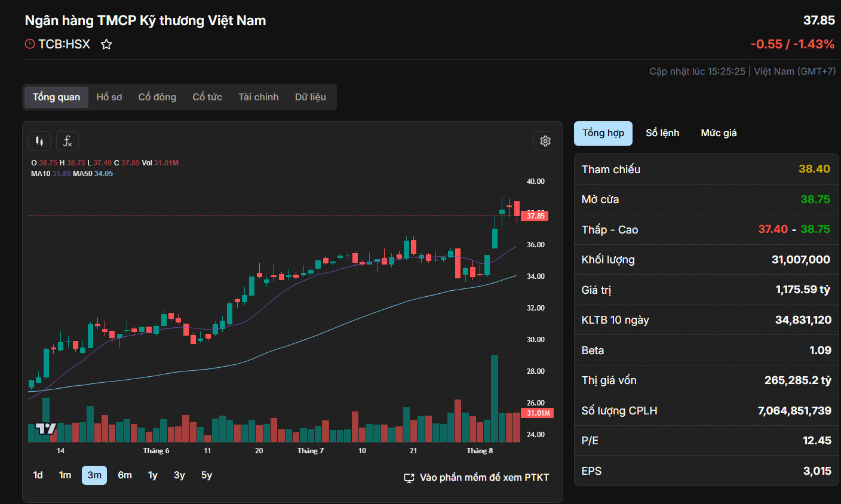Click Giá trị value 1,175.59 tỷ

click(803, 290)
